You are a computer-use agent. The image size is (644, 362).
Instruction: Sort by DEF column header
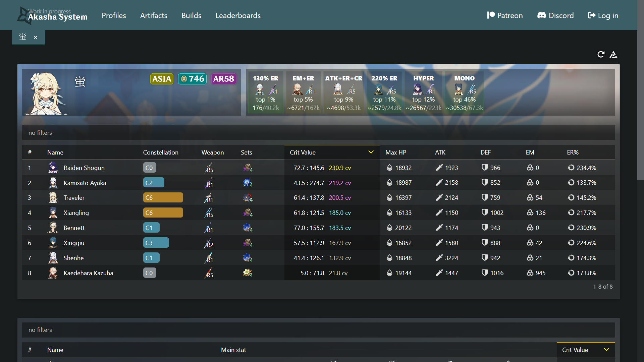click(x=485, y=153)
